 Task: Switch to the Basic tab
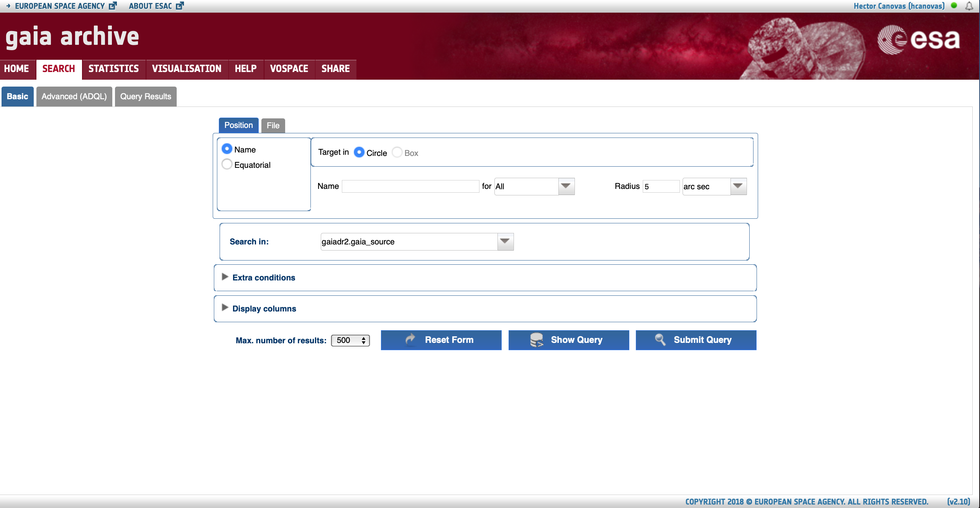tap(18, 97)
